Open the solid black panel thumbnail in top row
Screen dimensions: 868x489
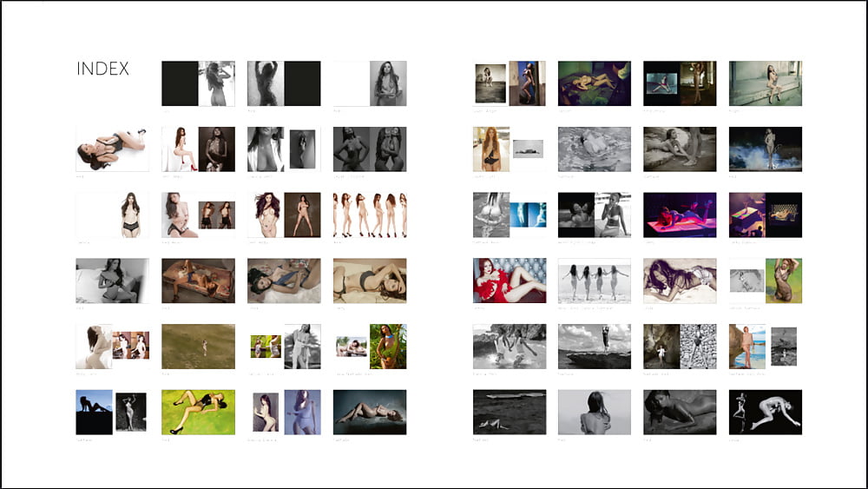[x=180, y=83]
